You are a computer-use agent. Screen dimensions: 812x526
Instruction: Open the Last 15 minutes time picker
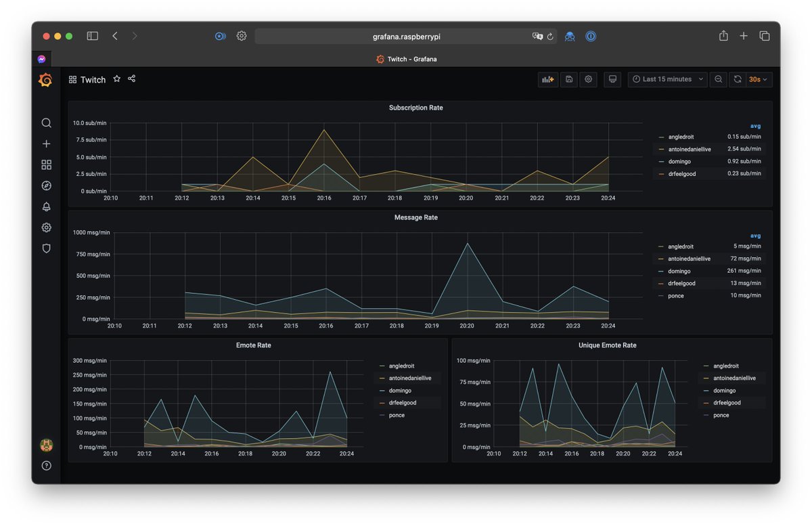pyautogui.click(x=667, y=79)
